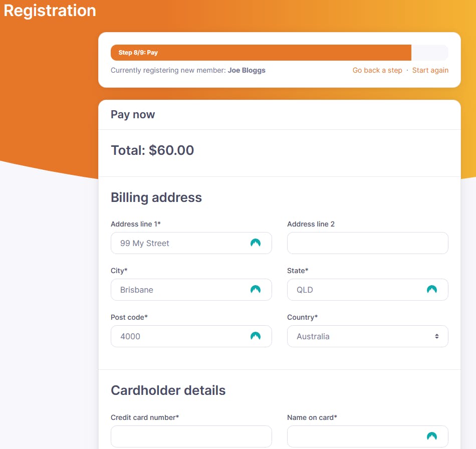Open the Country dropdown
Image resolution: width=476 pixels, height=449 pixels.
pos(367,336)
